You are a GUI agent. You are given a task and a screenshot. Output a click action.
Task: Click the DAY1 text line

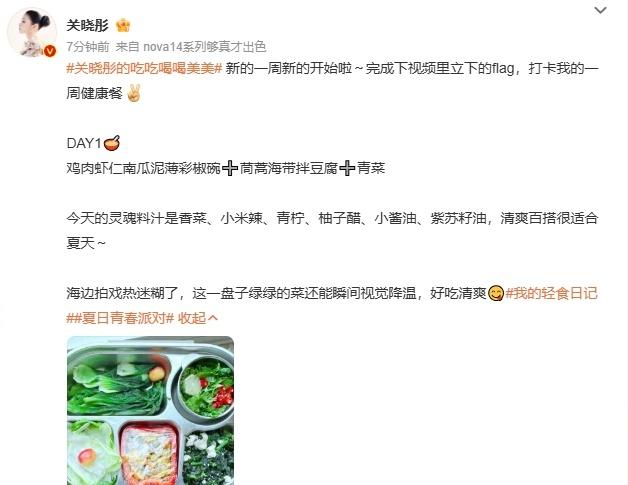click(93, 143)
